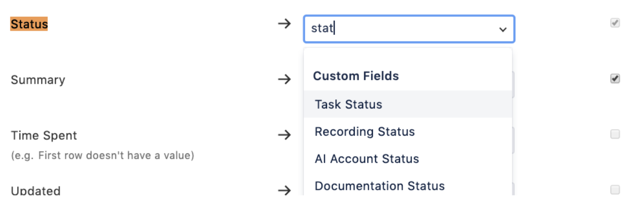Collapse the field dropdown using its chevron
The width and height of the screenshot is (644, 206).
point(503,29)
